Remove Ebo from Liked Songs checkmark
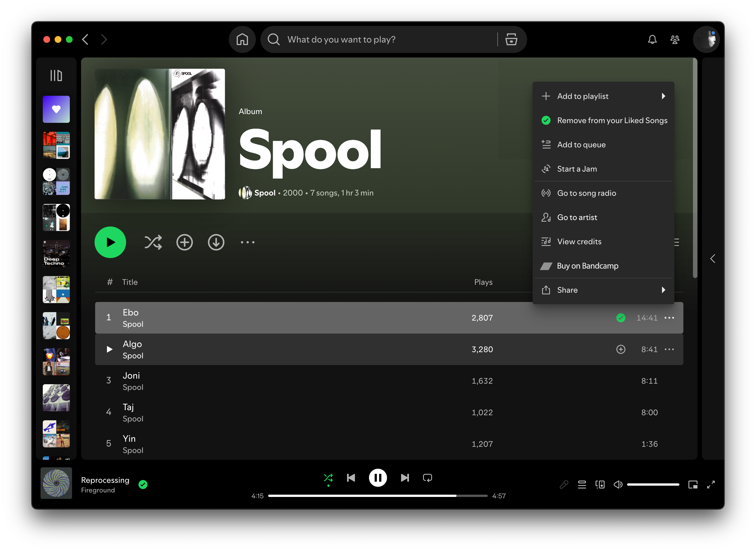Screen dimensions: 756x551 point(620,318)
